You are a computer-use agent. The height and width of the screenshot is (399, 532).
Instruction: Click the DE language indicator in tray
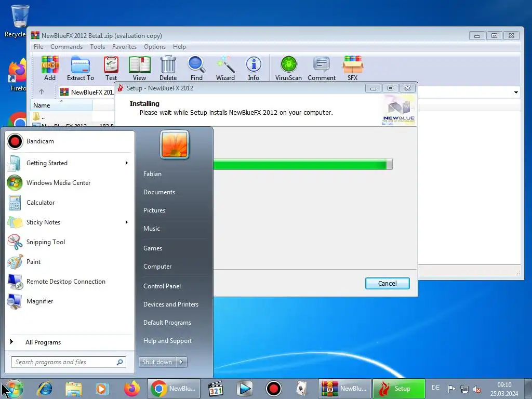(436, 388)
